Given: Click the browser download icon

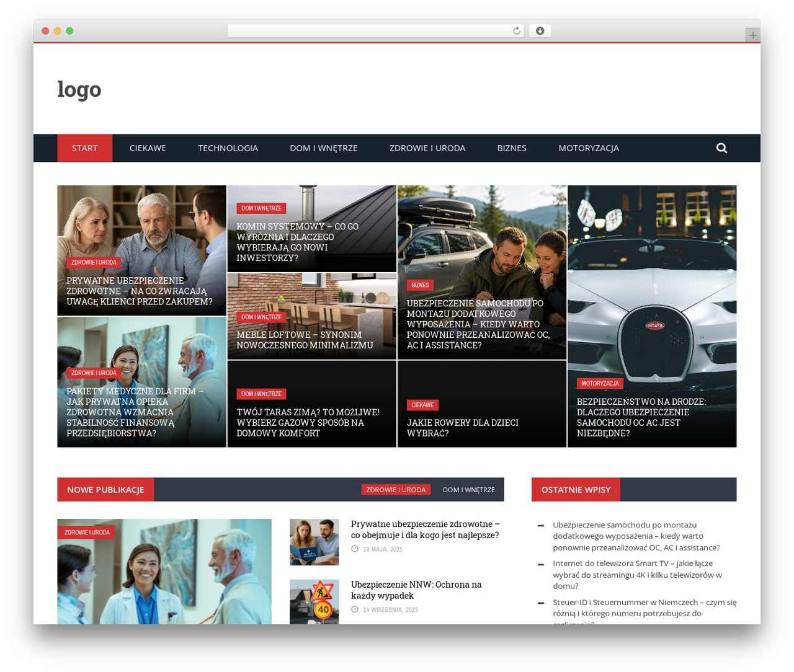Looking at the screenshot, I should tap(540, 31).
